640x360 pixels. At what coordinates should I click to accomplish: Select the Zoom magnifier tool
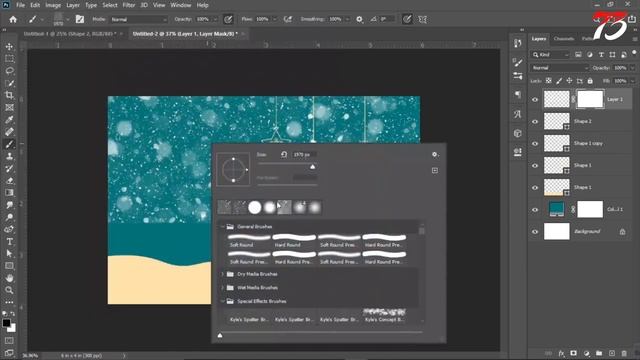click(9, 290)
